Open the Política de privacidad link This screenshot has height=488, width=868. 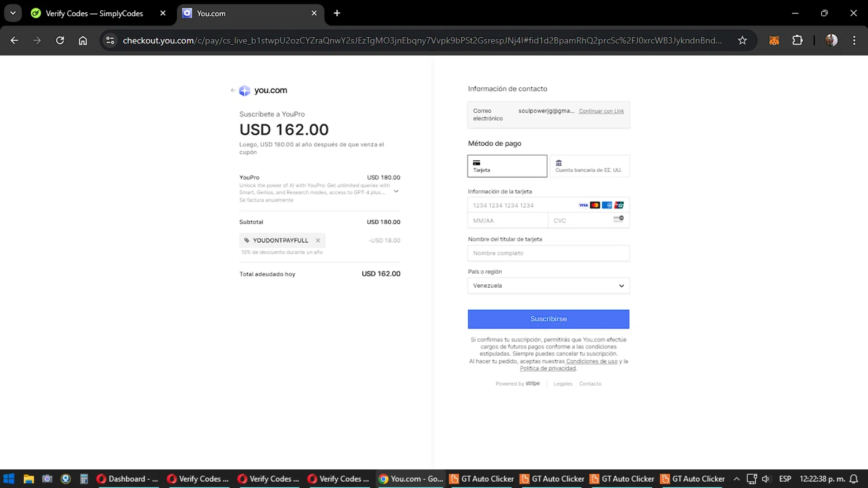point(548,368)
